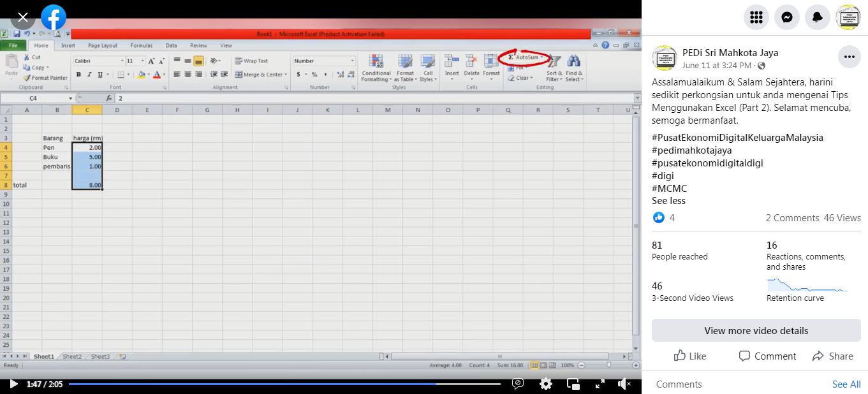Viewport: 868px width, 394px height.
Task: Seek on the video progress bar
Action: pyautogui.click(x=284, y=384)
